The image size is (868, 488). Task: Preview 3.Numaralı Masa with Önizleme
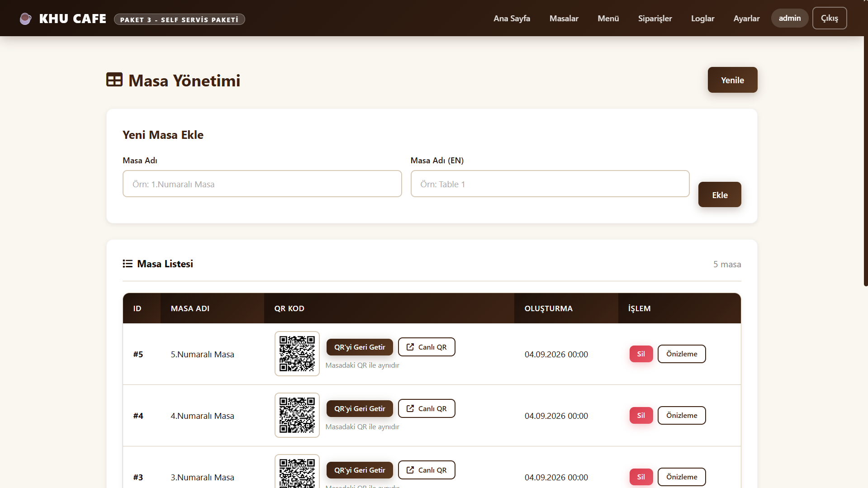pos(682,477)
